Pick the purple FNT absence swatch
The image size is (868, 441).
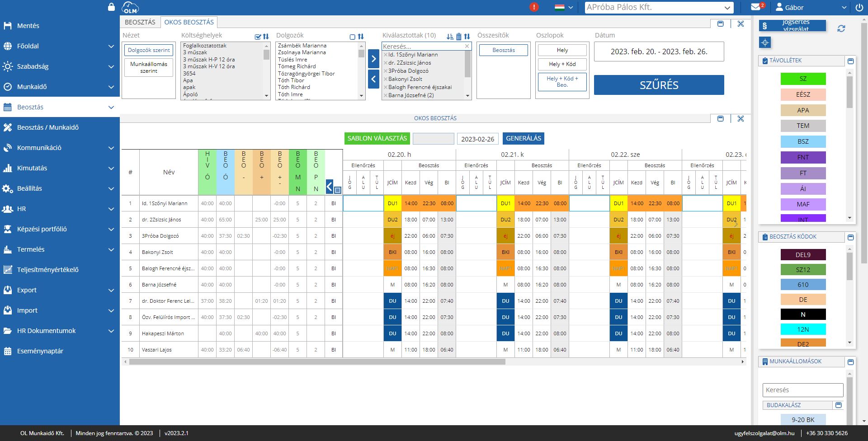[x=803, y=157]
